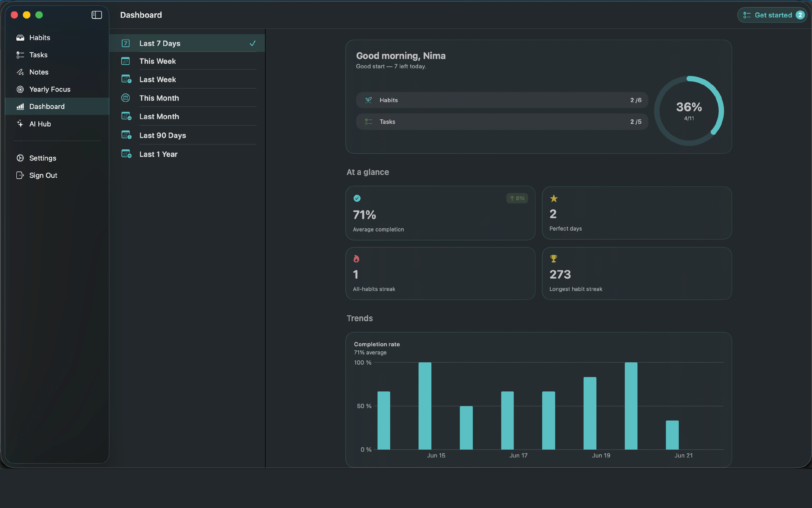The width and height of the screenshot is (812, 508).
Task: Click the Habits sprout icon in summary card
Action: pyautogui.click(x=369, y=100)
